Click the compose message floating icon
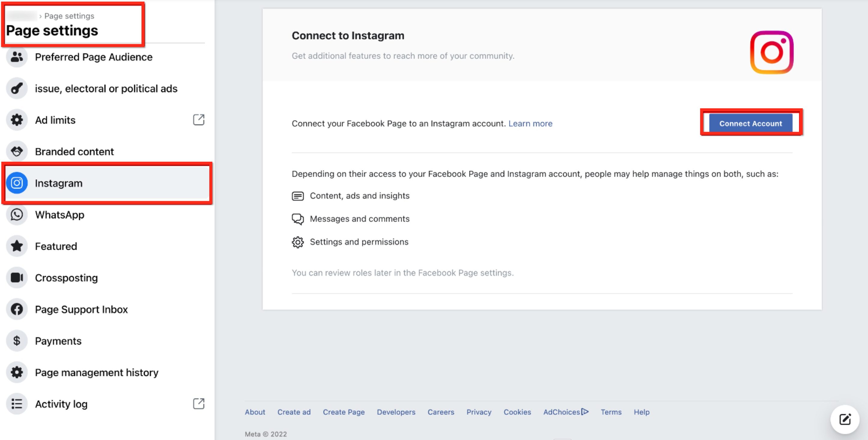The image size is (868, 440). [x=845, y=419]
